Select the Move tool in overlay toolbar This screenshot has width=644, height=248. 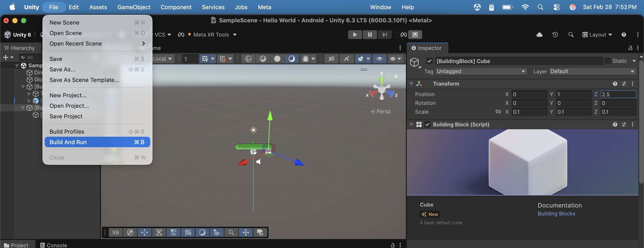click(145, 232)
